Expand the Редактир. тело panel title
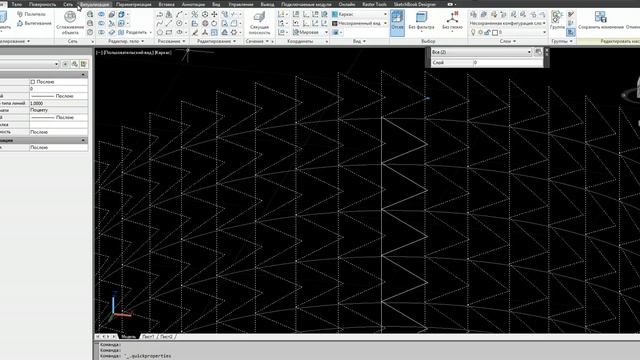 click(x=126, y=41)
